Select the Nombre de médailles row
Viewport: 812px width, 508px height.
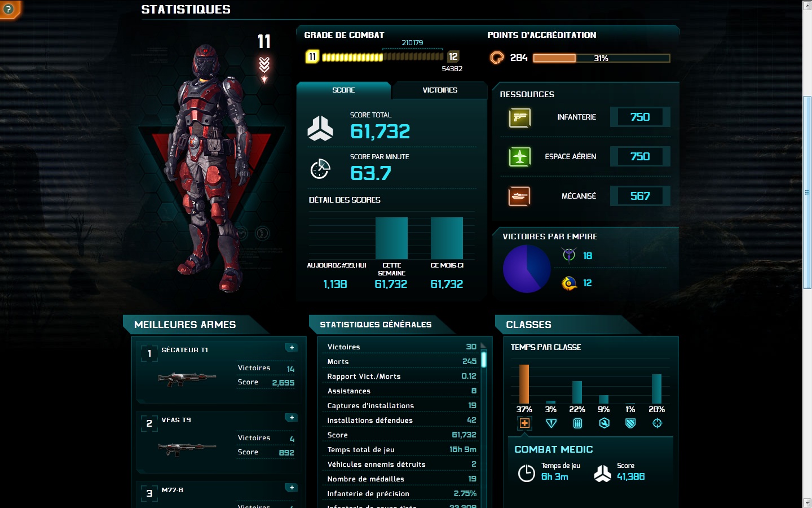click(401, 479)
